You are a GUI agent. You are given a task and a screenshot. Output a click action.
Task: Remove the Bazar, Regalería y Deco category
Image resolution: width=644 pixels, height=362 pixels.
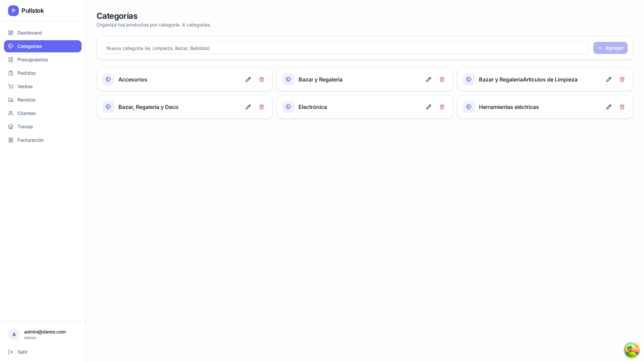point(262,107)
